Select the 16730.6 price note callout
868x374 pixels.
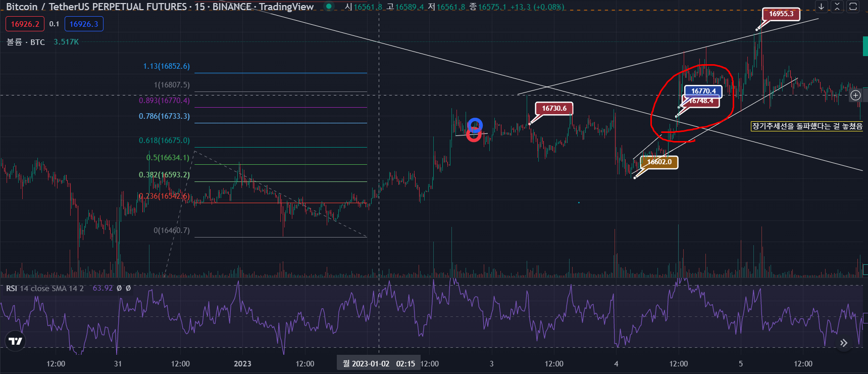coord(554,108)
